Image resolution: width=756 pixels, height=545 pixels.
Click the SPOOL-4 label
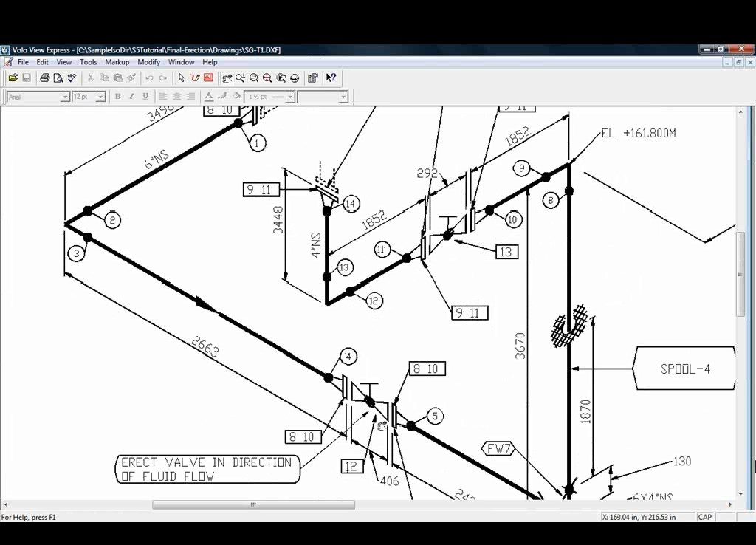click(685, 369)
